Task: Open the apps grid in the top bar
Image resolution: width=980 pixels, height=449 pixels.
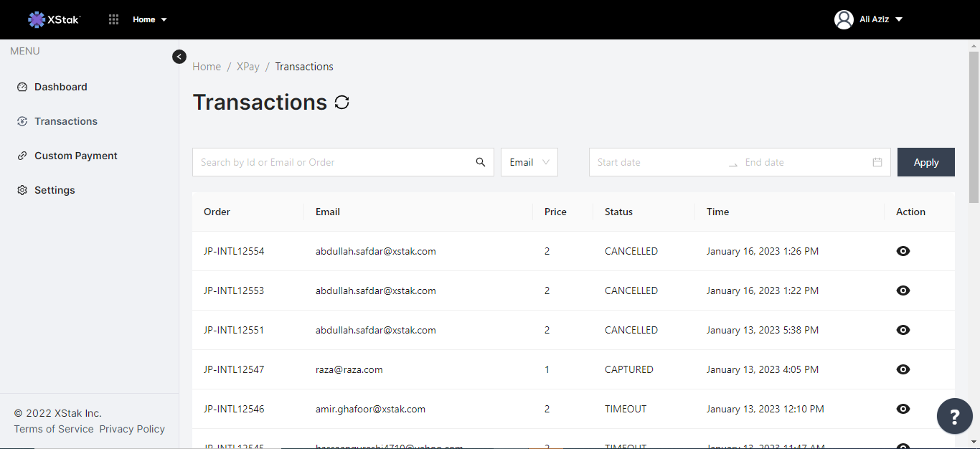Action: 113,19
